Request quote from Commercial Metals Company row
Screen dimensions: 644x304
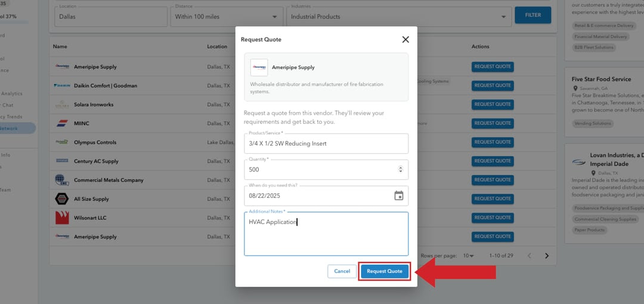[493, 180]
